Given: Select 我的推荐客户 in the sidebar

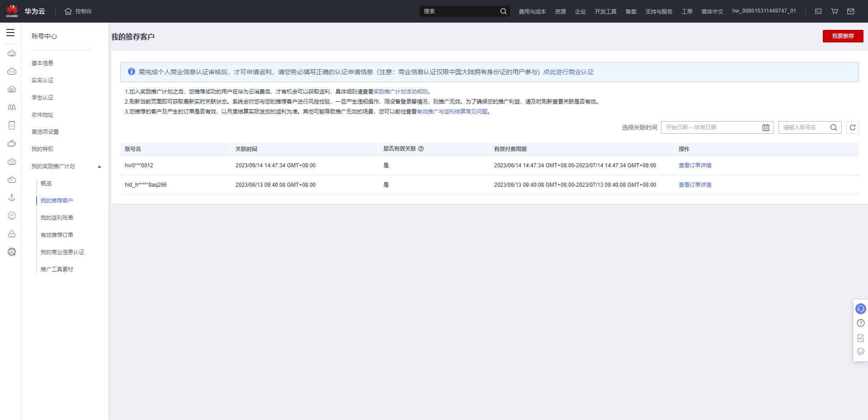Looking at the screenshot, I should pos(57,201).
